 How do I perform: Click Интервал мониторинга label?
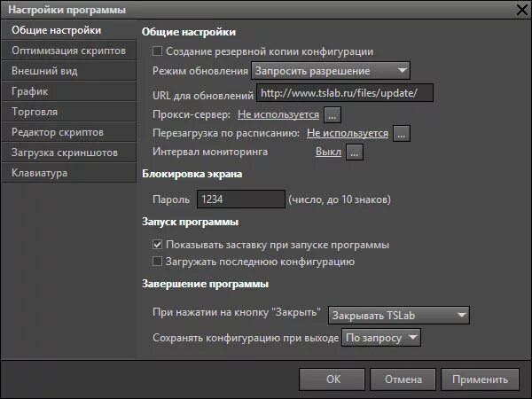[x=210, y=152]
